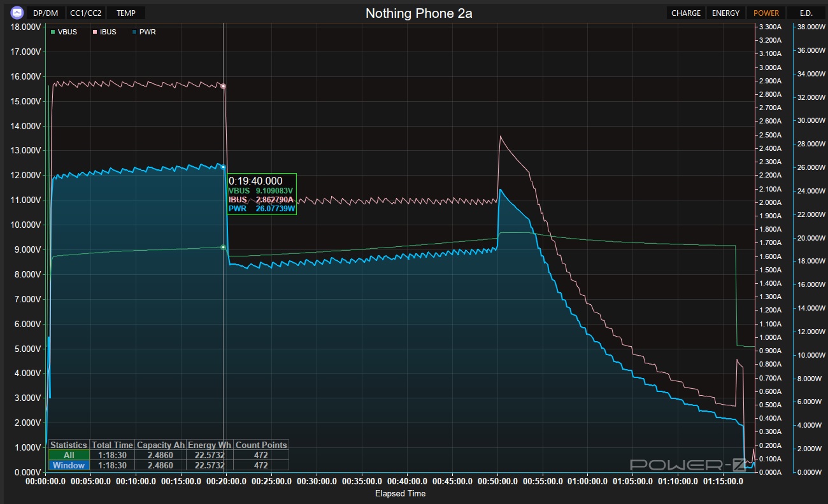Select the CHARGE tab
The image size is (828, 504).
pos(686,13)
